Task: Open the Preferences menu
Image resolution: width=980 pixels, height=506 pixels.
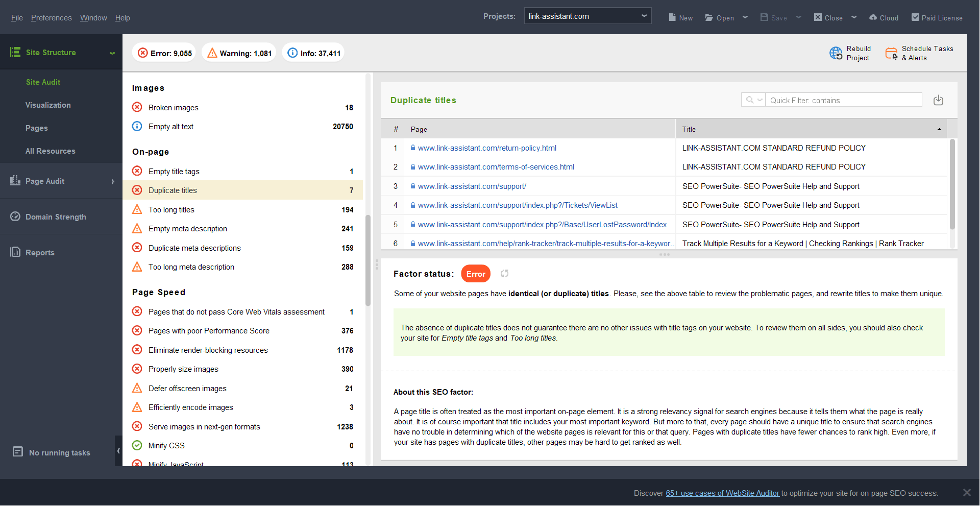Action: (51, 18)
